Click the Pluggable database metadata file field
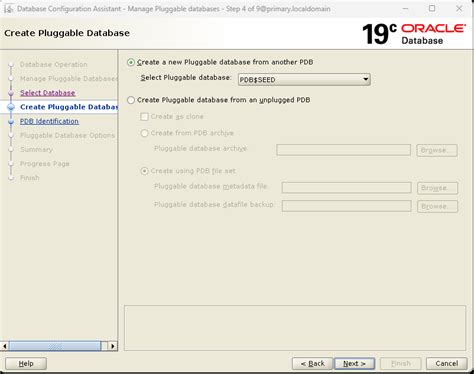 (346, 188)
